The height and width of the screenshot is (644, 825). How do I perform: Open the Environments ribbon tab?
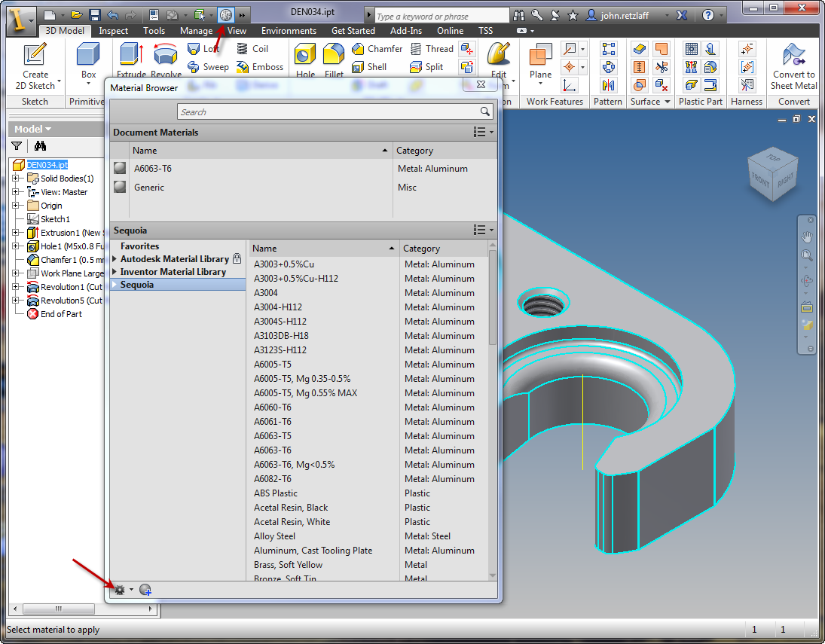(289, 31)
